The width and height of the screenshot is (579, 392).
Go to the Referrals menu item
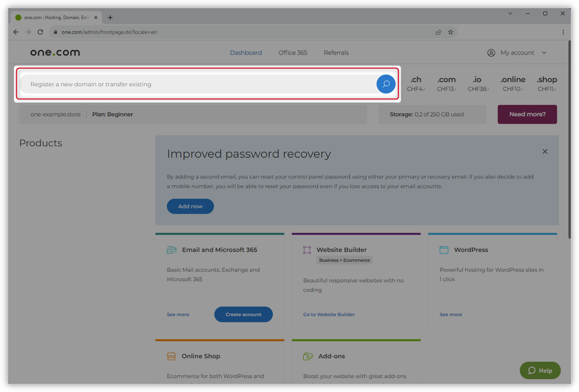336,53
